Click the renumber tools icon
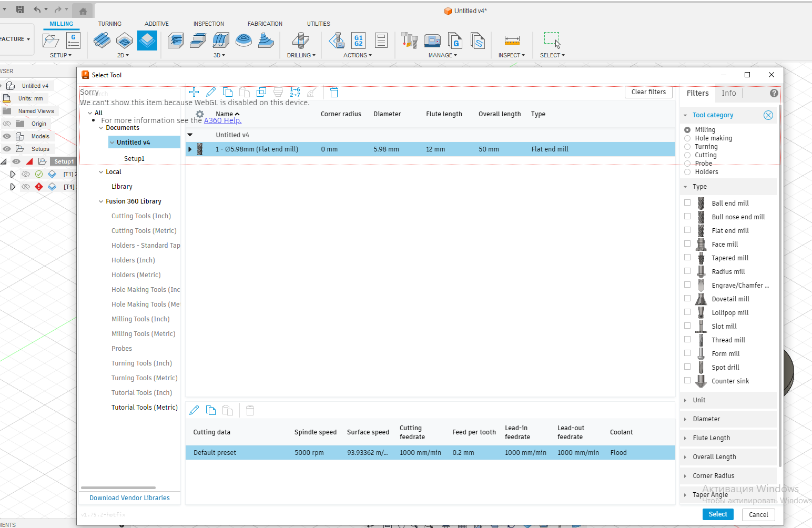This screenshot has height=528, width=812. point(295,92)
